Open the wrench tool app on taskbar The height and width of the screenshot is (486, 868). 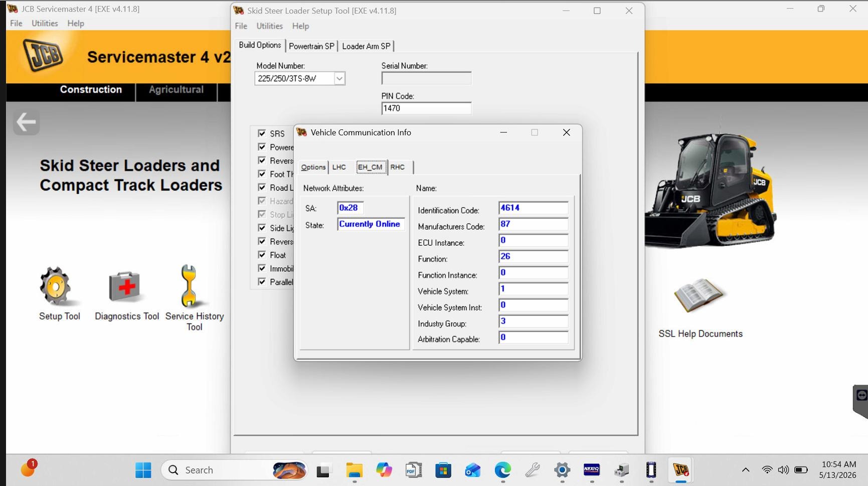(533, 470)
